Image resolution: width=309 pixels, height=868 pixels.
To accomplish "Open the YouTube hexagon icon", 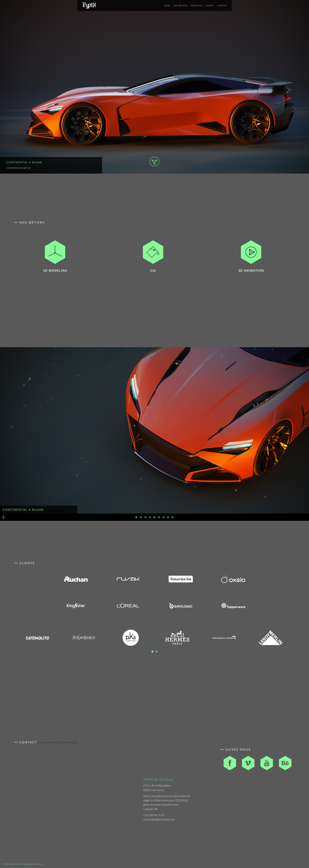I will click(x=267, y=763).
